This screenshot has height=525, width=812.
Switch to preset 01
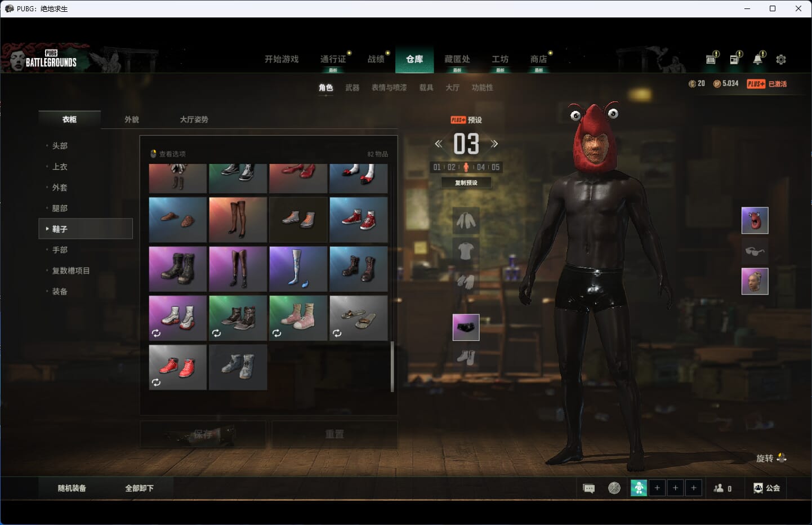coord(437,167)
